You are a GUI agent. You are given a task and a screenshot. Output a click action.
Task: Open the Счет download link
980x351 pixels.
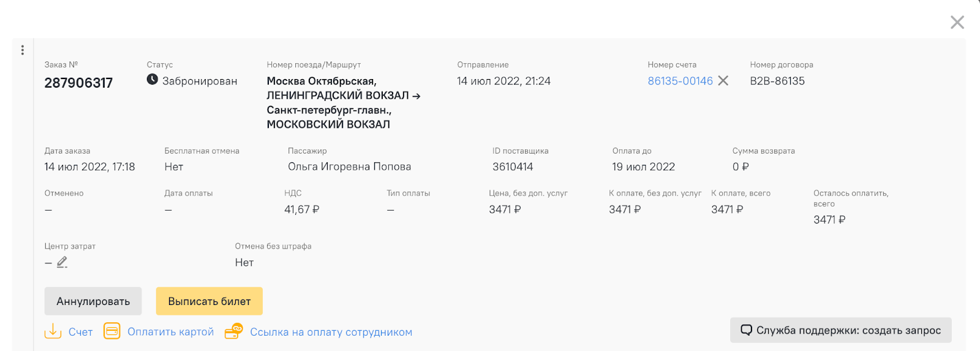pyautogui.click(x=80, y=332)
